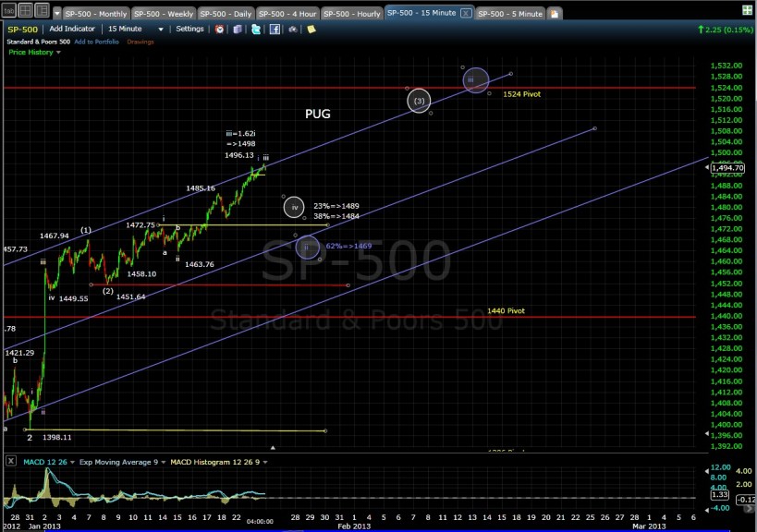Click Add Indicator
757x532 pixels.
(72, 29)
